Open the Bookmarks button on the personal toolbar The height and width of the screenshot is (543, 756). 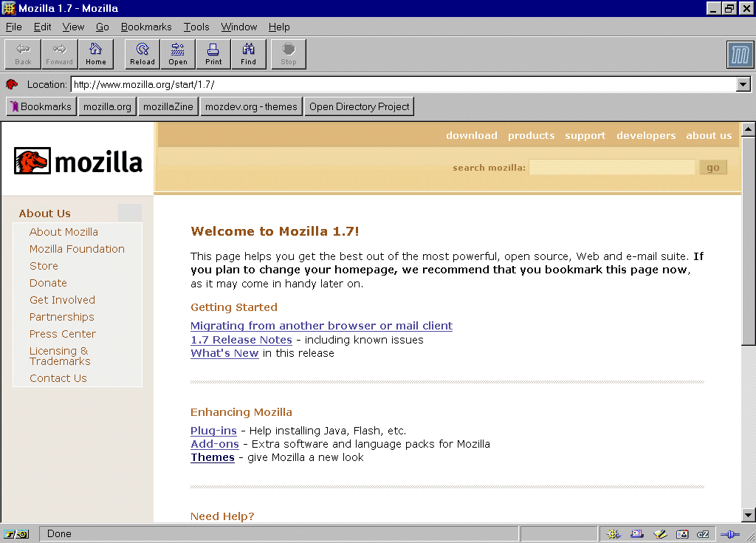(x=41, y=106)
